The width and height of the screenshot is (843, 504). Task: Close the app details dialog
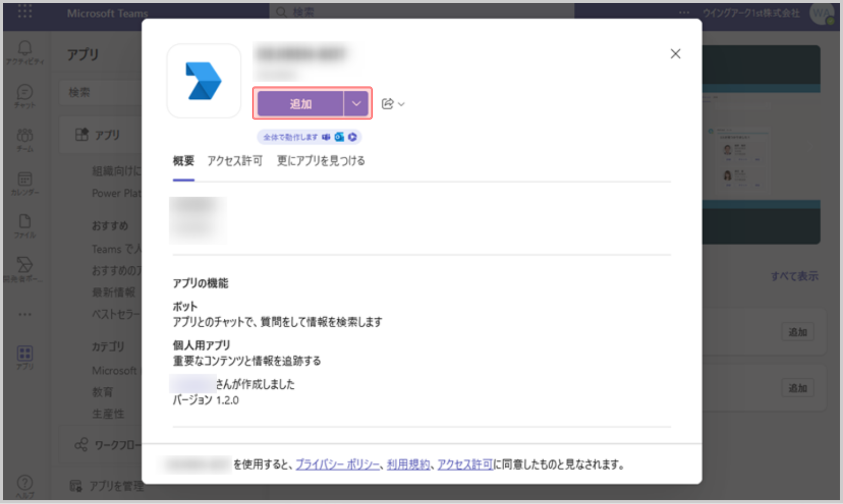point(675,53)
